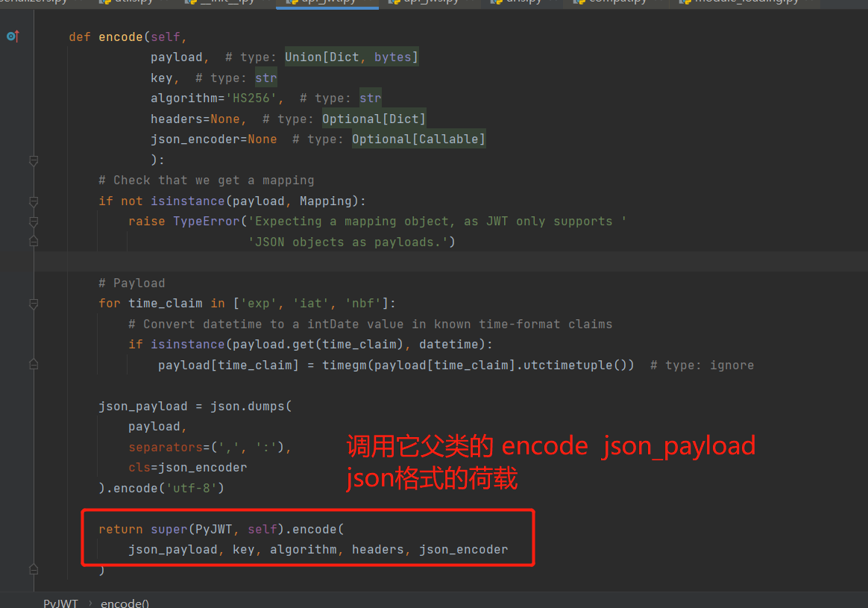The image size is (868, 608).
Task: Click 'Mapping' in the isinstance check
Action: click(x=325, y=201)
